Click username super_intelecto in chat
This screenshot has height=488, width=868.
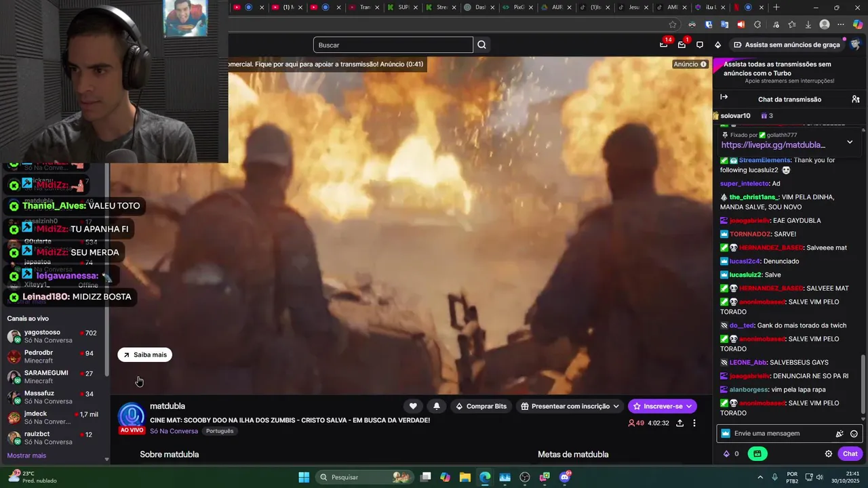point(744,184)
